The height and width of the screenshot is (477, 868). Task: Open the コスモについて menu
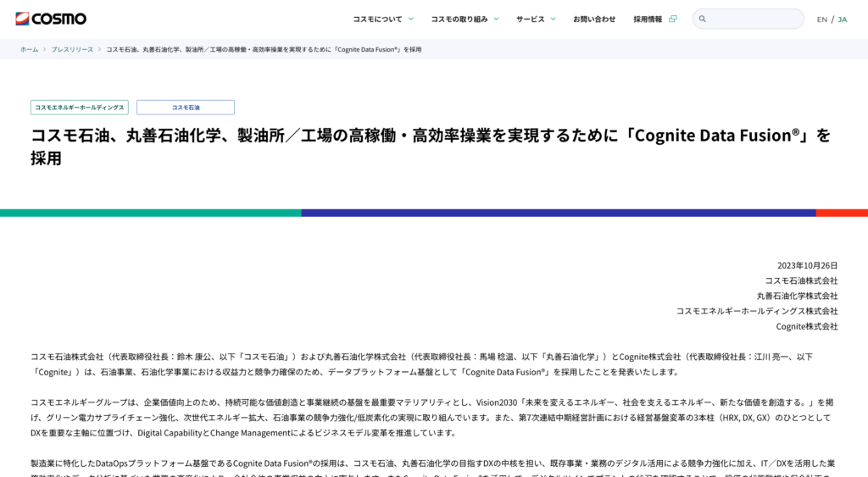pos(377,19)
